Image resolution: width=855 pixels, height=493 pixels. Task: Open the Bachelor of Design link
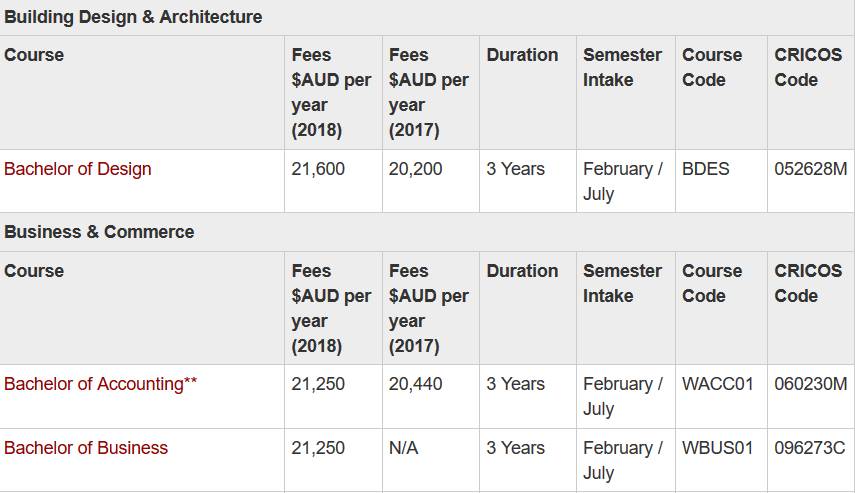(x=77, y=169)
